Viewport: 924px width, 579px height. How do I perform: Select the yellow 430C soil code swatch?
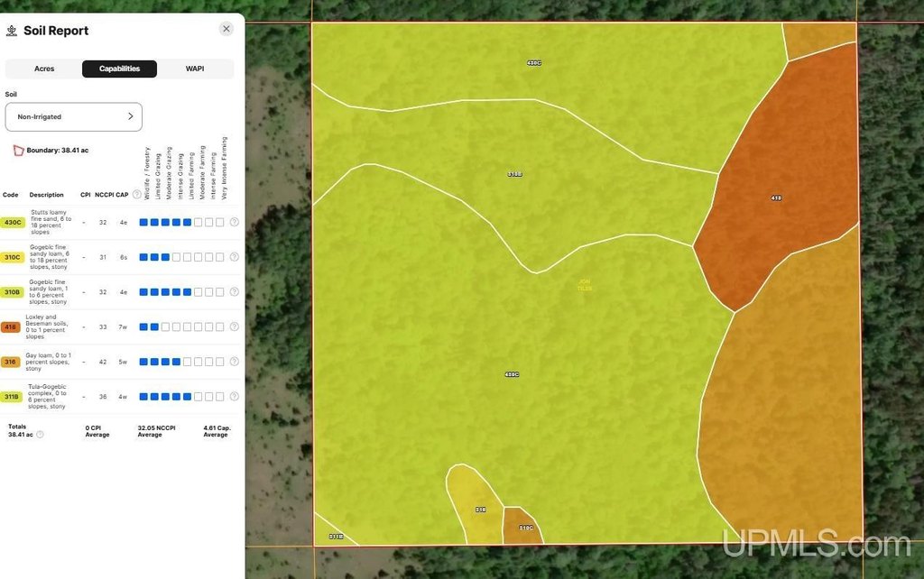point(13,222)
